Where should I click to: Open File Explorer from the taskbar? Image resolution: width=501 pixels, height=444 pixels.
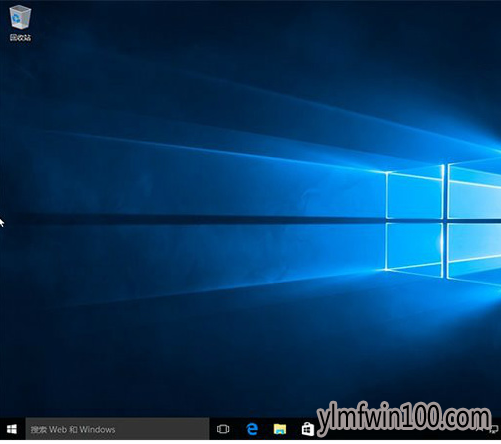point(280,429)
